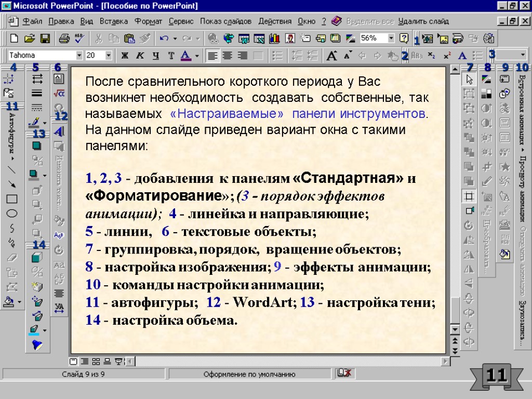Click the Звукозапись button
This screenshot has height=399, width=532.
tap(522, 323)
